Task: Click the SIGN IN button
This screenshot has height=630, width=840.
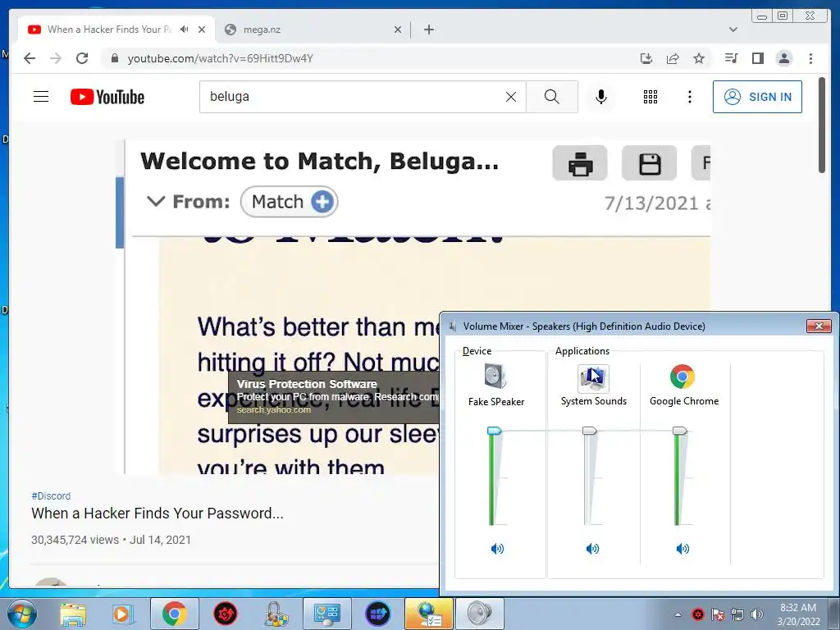Action: tap(757, 97)
